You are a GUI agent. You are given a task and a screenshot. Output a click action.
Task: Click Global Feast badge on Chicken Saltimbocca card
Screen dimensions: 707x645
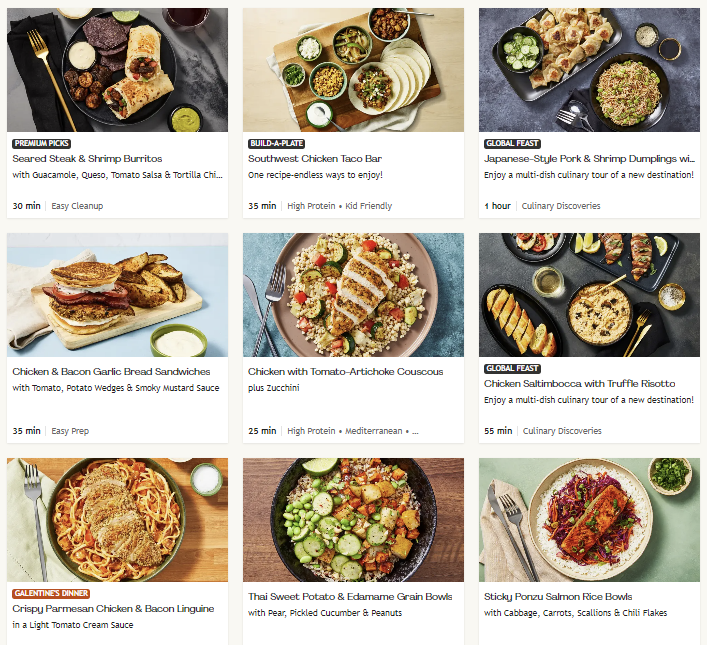click(x=512, y=369)
